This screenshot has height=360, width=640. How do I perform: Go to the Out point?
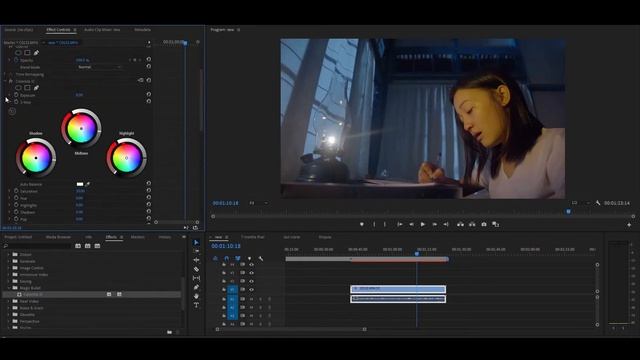[x=446, y=224]
